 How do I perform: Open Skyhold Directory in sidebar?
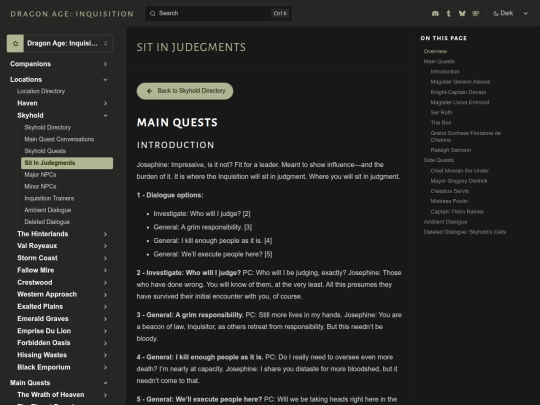pos(48,127)
